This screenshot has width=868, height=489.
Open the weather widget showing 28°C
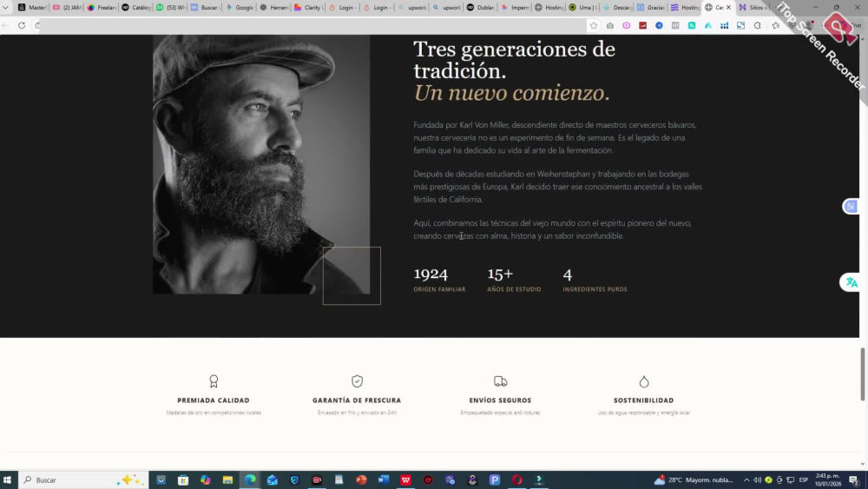coord(694,479)
